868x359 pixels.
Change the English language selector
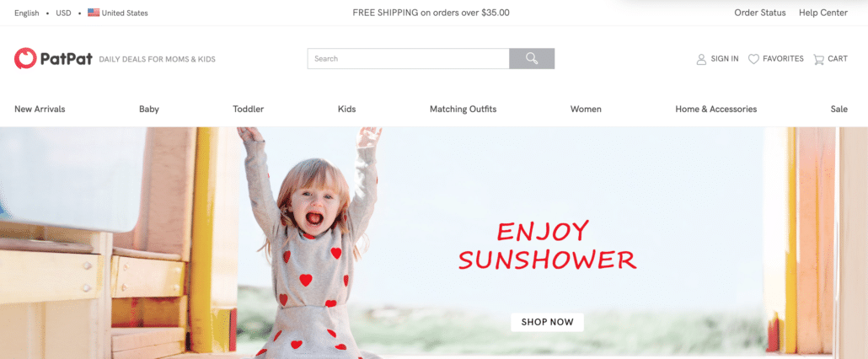(x=27, y=13)
